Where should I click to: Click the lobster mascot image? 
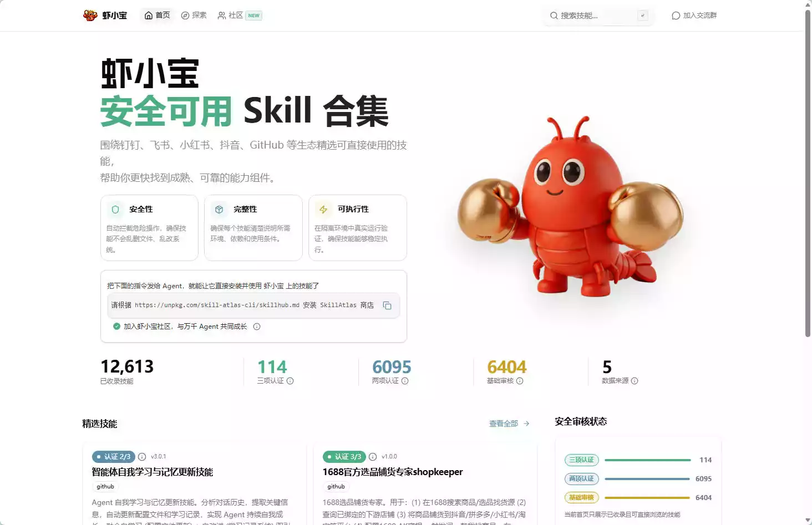(x=571, y=207)
